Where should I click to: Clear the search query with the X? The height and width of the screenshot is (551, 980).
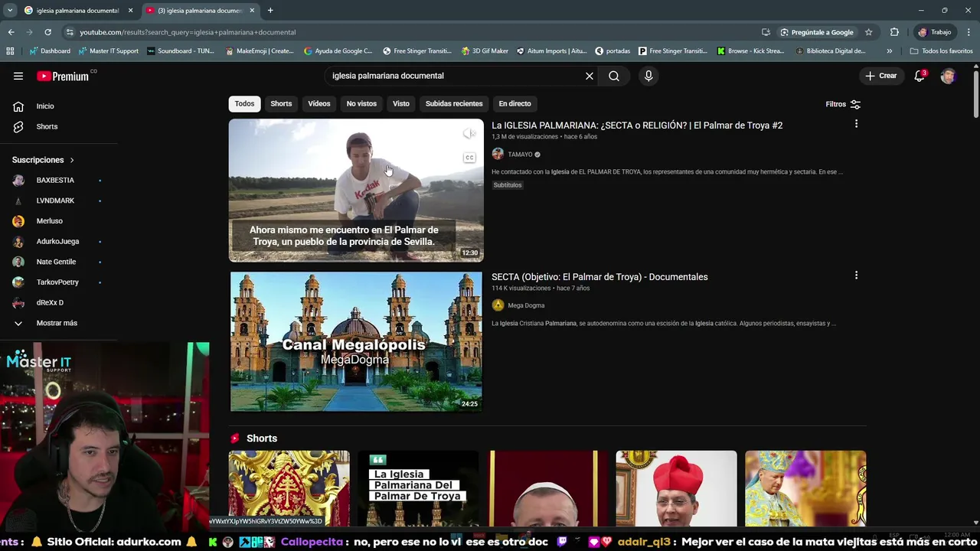tap(590, 76)
